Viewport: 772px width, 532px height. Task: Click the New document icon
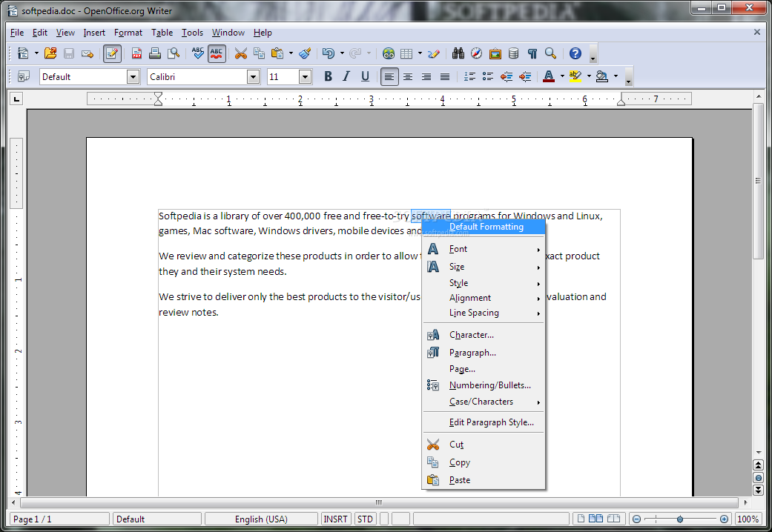[23, 53]
